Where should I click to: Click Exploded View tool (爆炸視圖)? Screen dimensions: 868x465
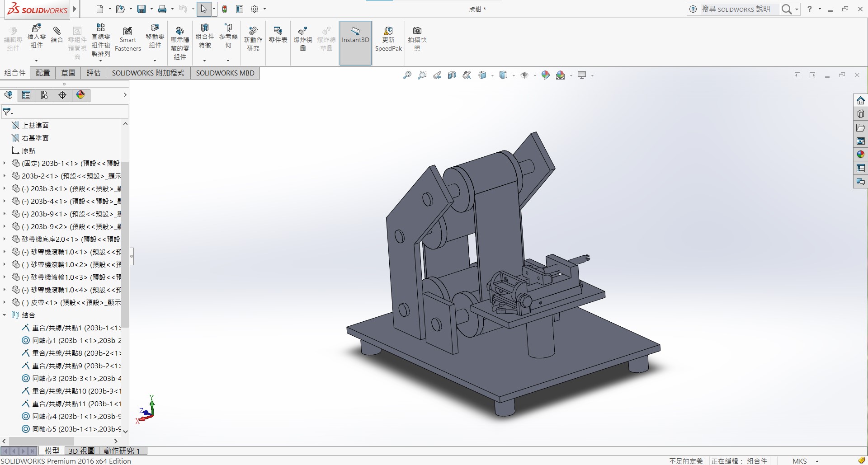tap(303, 39)
